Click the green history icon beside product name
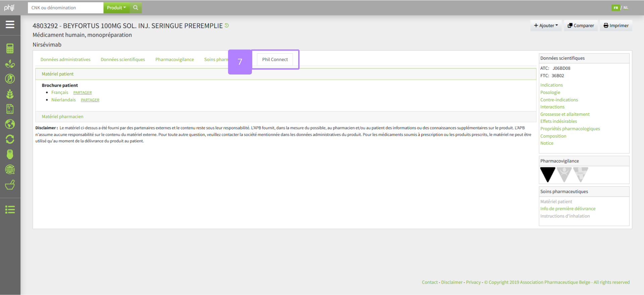This screenshot has width=644, height=295. pos(227,26)
